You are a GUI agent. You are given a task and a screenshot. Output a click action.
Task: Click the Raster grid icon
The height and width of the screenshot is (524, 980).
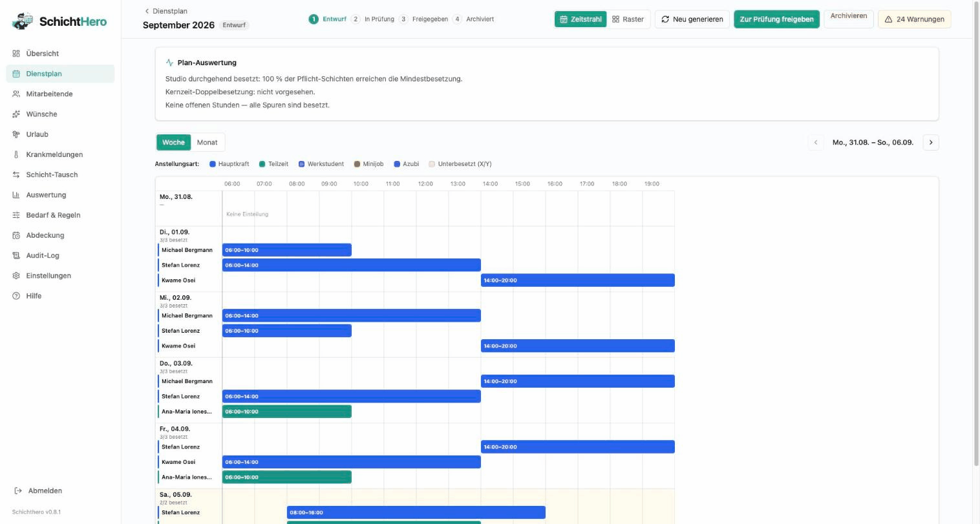coord(615,19)
